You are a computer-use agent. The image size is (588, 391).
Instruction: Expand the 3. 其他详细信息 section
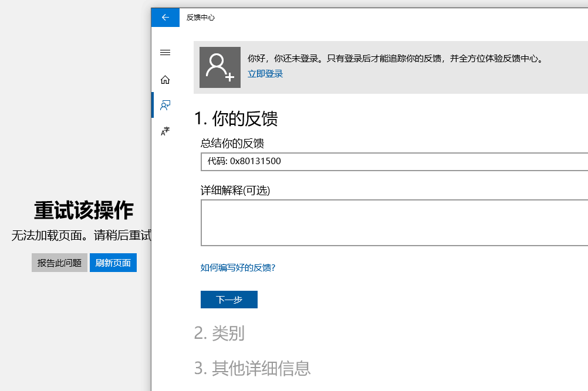coord(252,368)
